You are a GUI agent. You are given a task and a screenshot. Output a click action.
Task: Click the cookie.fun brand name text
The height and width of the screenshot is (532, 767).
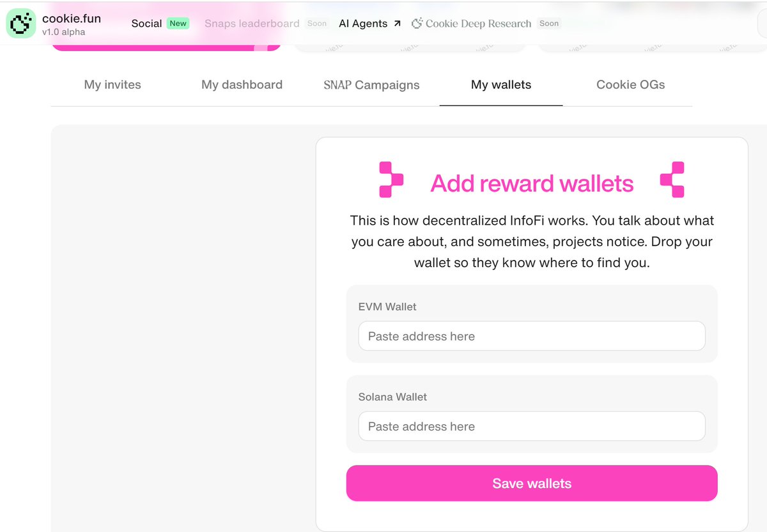pyautogui.click(x=72, y=19)
